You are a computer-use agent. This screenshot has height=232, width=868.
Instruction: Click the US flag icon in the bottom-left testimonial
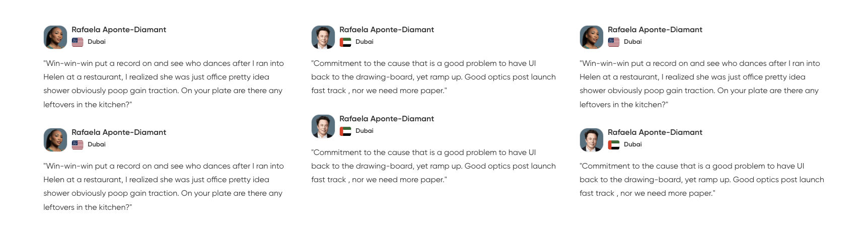pos(78,145)
